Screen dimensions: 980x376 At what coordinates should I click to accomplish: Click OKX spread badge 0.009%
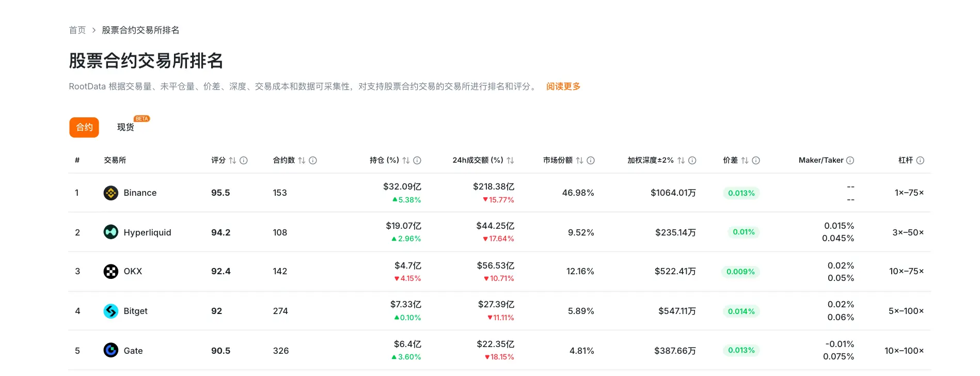pyautogui.click(x=740, y=272)
